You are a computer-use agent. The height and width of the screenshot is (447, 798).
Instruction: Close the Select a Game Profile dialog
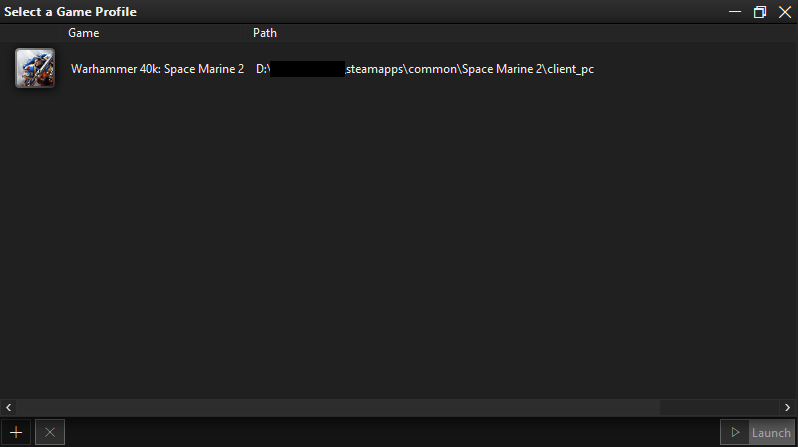tap(785, 12)
